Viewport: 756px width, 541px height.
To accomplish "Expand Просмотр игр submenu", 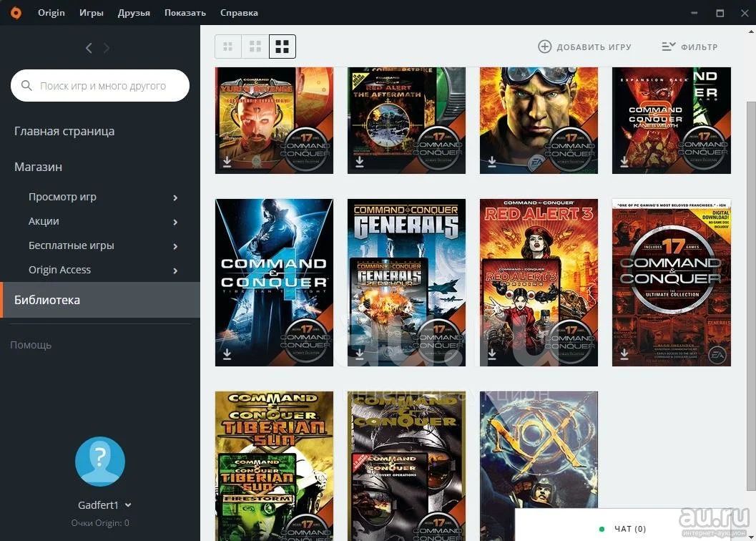I will pyautogui.click(x=175, y=198).
